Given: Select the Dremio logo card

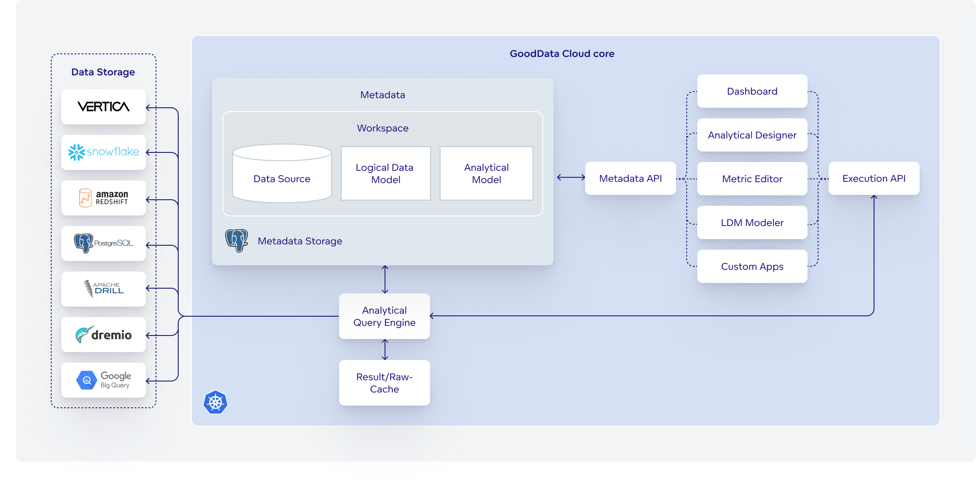Looking at the screenshot, I should click(103, 335).
